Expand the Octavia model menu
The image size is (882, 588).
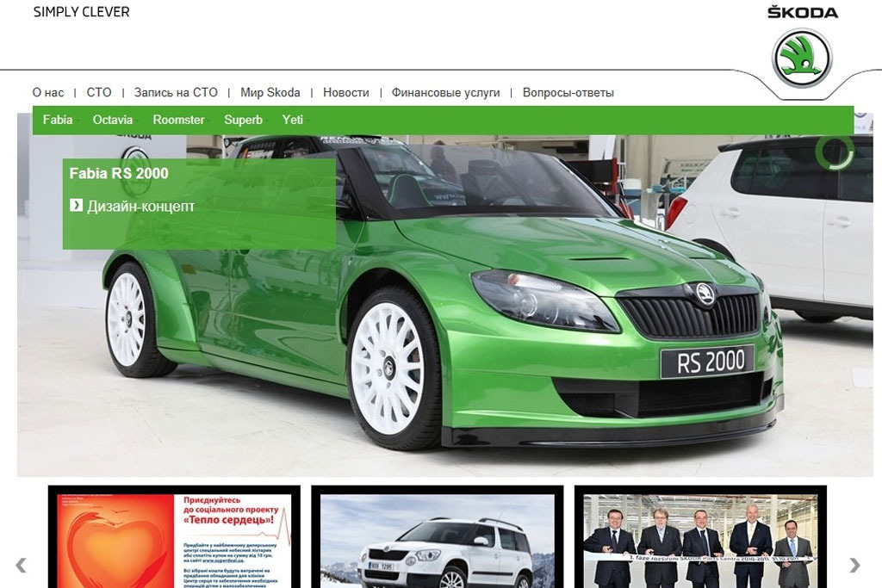tap(113, 120)
